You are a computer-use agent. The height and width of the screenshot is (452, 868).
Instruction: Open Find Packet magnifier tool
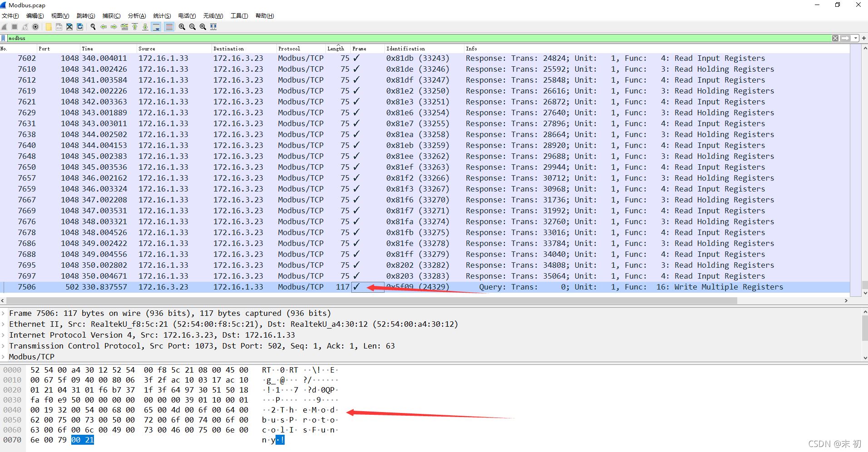pyautogui.click(x=93, y=27)
